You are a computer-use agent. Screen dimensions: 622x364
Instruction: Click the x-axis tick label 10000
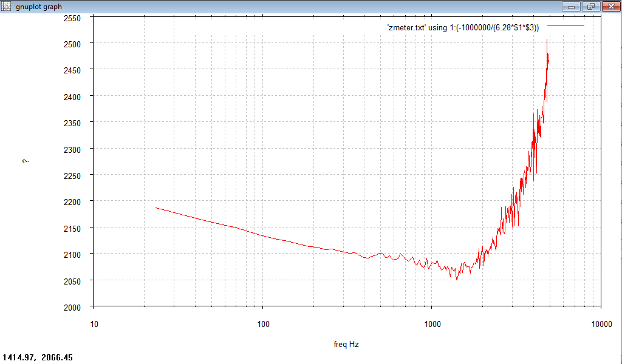tap(601, 324)
